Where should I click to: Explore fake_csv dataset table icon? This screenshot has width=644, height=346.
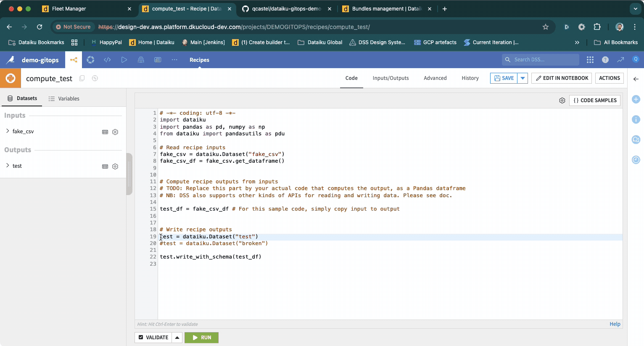105,132
